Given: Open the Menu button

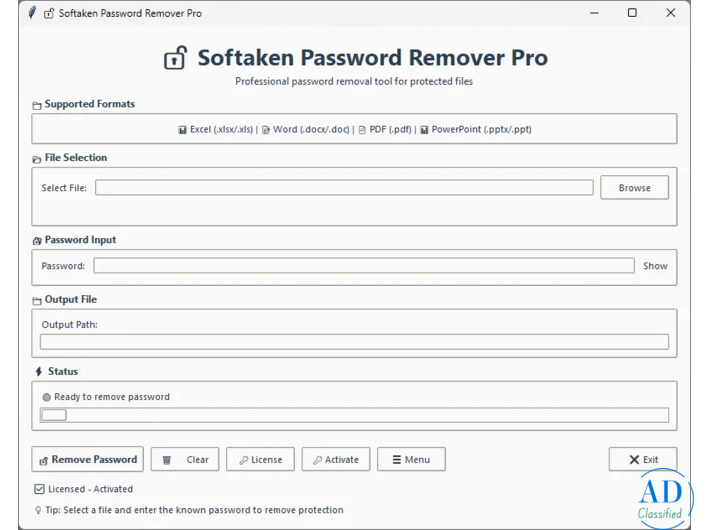Looking at the screenshot, I should point(411,459).
